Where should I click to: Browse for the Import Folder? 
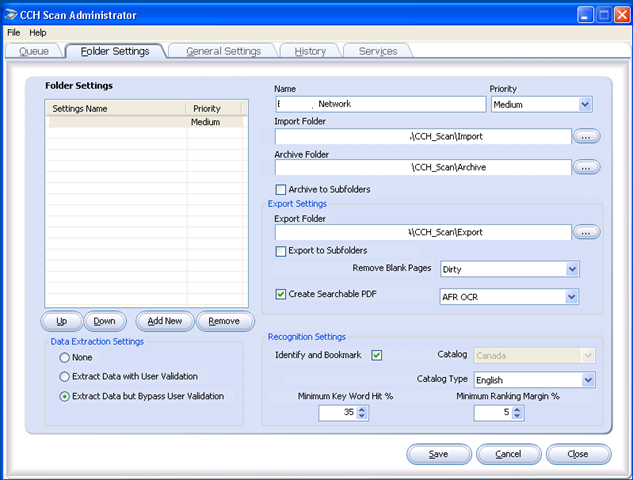[586, 136]
